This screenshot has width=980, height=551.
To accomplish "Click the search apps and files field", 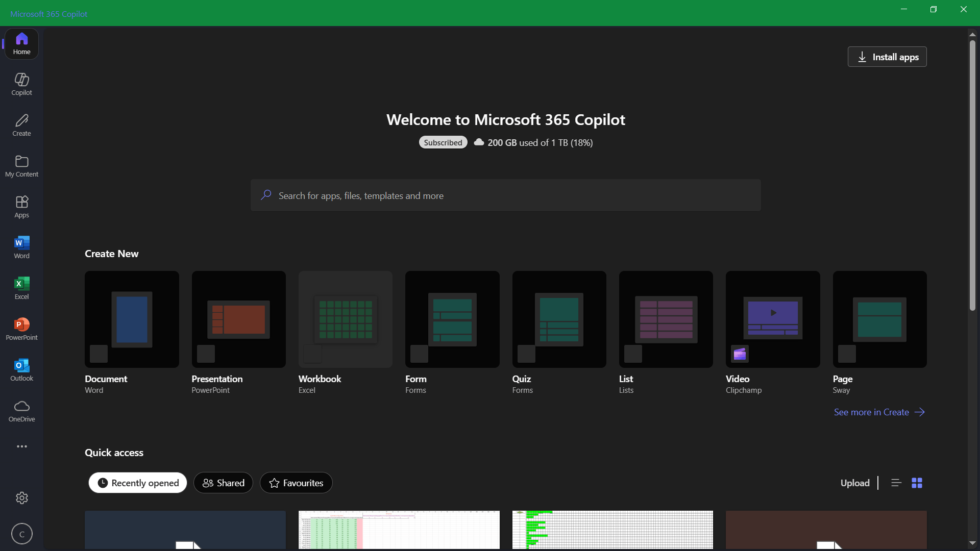I will pyautogui.click(x=505, y=195).
